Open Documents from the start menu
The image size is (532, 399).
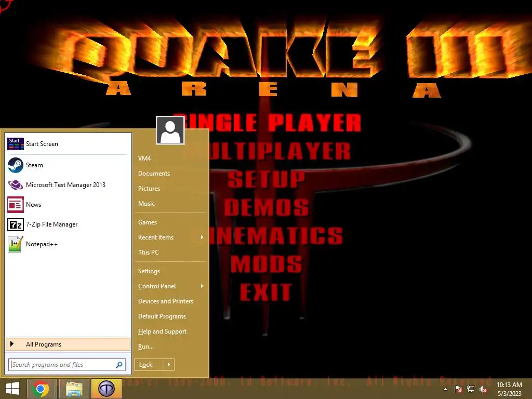(x=154, y=174)
